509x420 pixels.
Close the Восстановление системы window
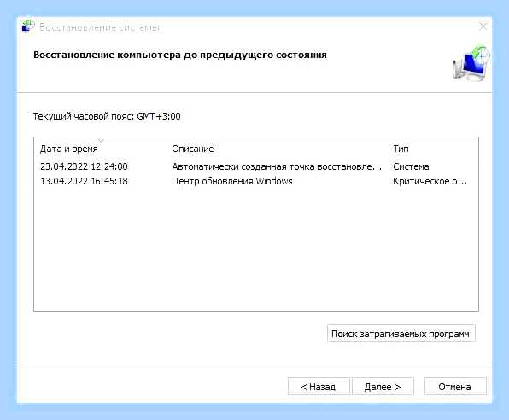pos(483,26)
